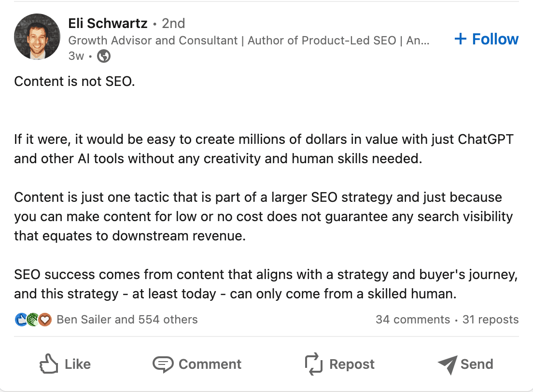Select the Send paper plane icon

tap(447, 364)
